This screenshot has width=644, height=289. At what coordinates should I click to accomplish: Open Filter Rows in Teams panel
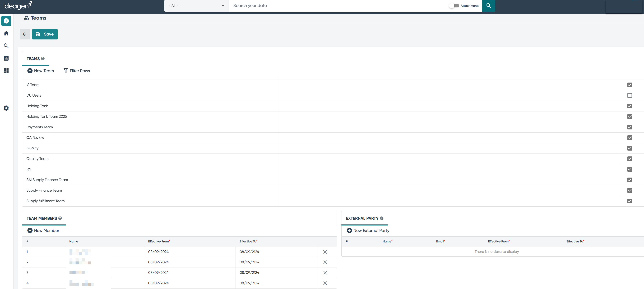pyautogui.click(x=76, y=71)
